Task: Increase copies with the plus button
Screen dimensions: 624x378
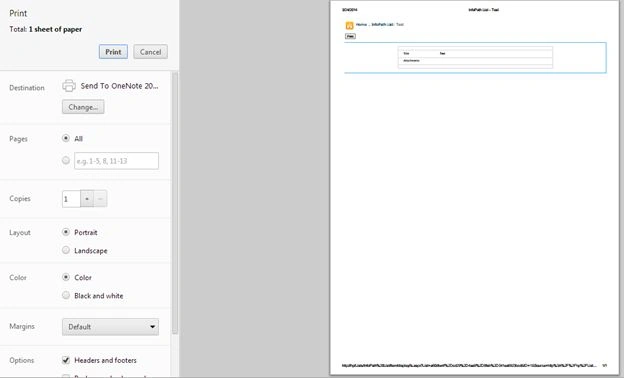Action: coord(87,199)
